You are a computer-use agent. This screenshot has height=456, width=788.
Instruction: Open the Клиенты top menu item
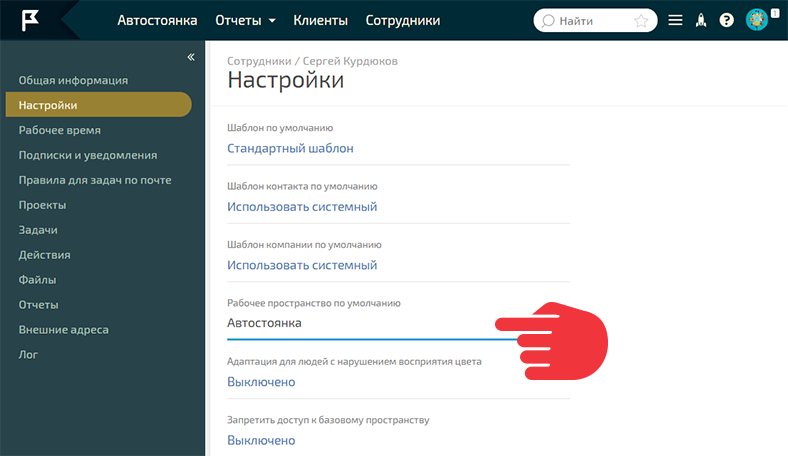320,21
